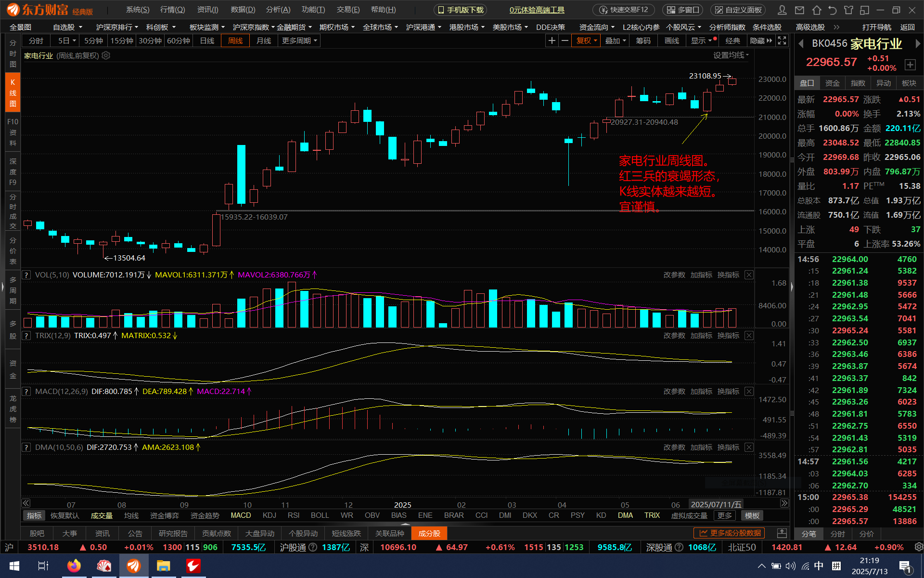The image size is (924, 578).
Task: Zoom out chart with minus icon
Action: (x=565, y=41)
